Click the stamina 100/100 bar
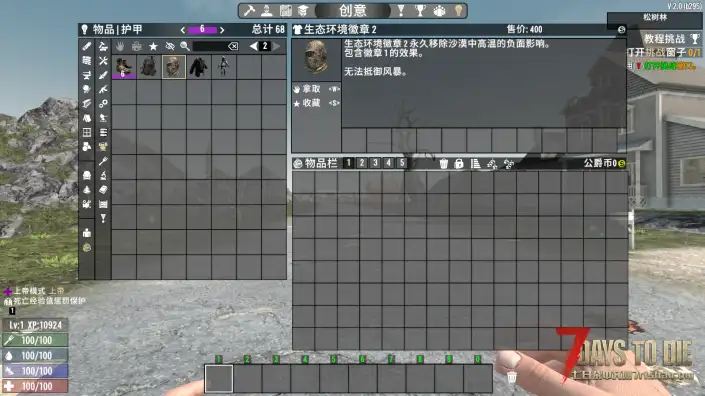Image resolution: width=705 pixels, height=396 pixels. click(36, 371)
